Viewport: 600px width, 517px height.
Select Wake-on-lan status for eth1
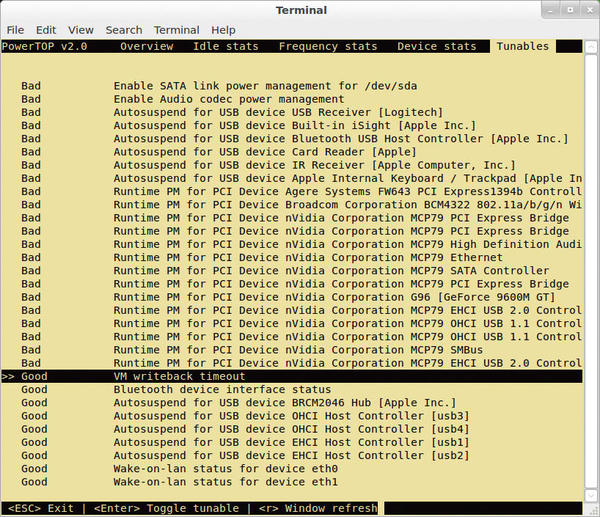pyautogui.click(x=292, y=482)
